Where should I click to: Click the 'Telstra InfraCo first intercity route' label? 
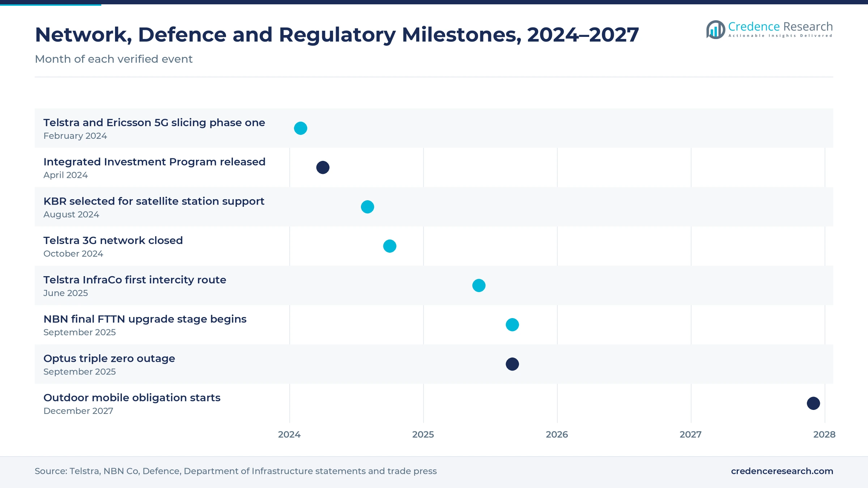point(135,280)
